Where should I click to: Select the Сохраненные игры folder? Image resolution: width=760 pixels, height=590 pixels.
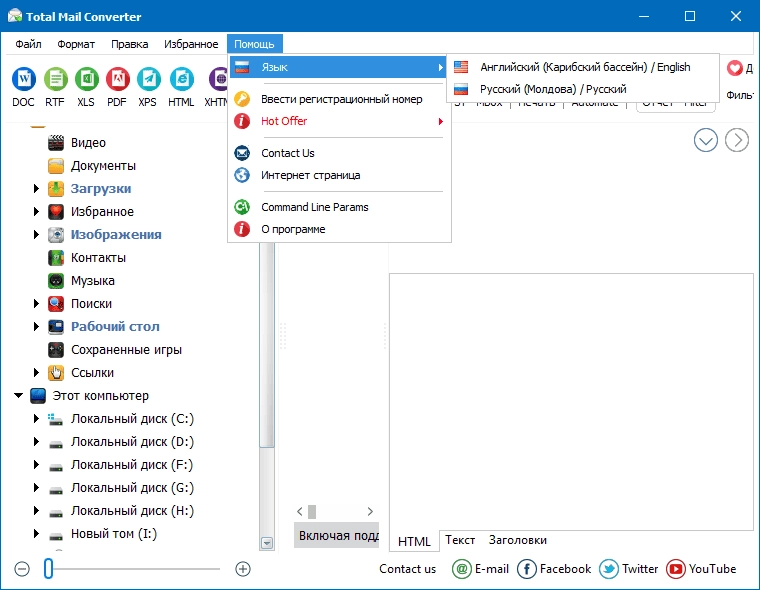click(x=126, y=350)
